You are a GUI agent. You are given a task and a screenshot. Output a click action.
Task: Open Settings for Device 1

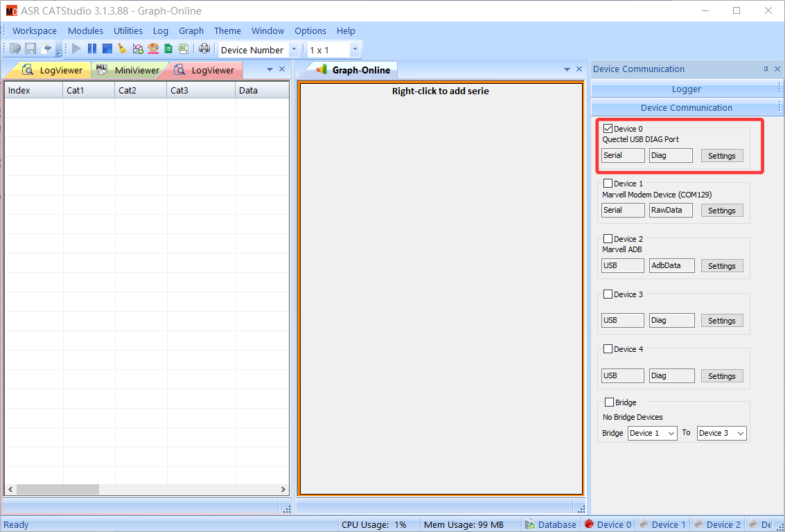[721, 210]
